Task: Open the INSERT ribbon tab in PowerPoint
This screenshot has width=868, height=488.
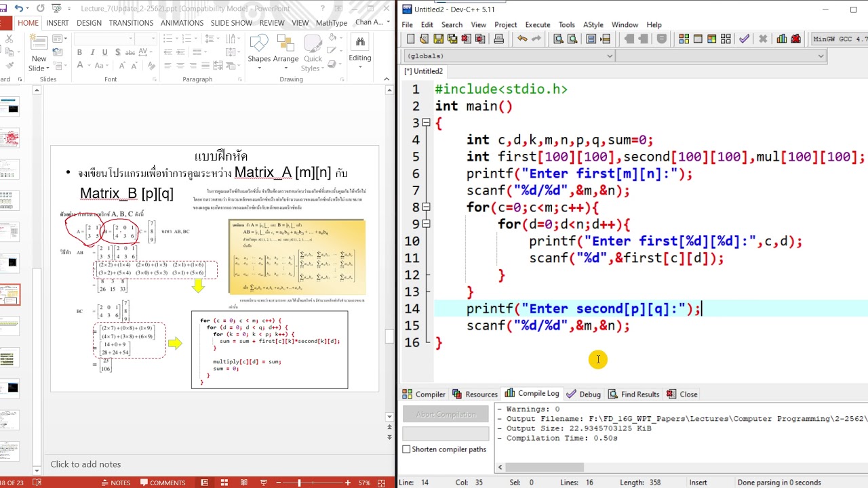Action: [x=58, y=22]
